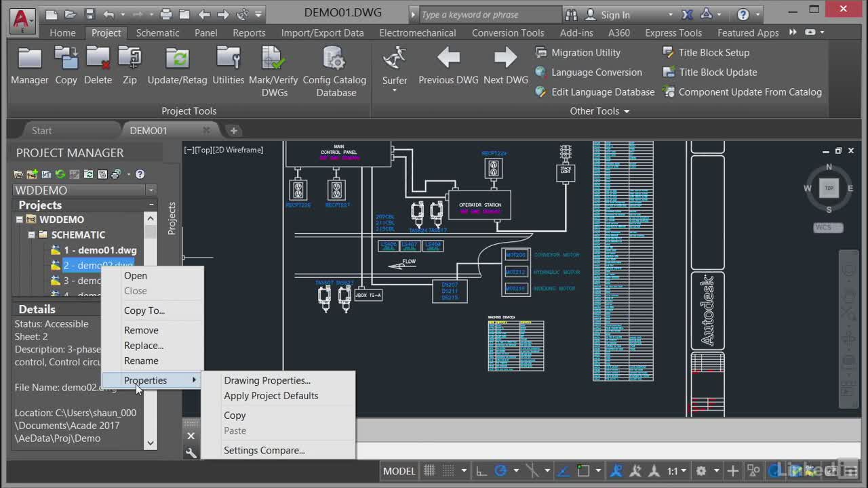
Task: Click Language Conversion button
Action: 589,72
